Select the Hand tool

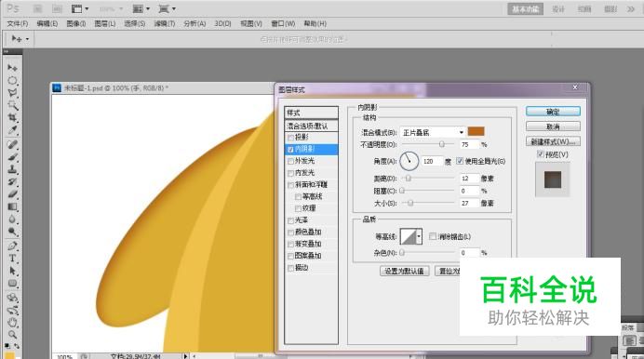(12, 322)
